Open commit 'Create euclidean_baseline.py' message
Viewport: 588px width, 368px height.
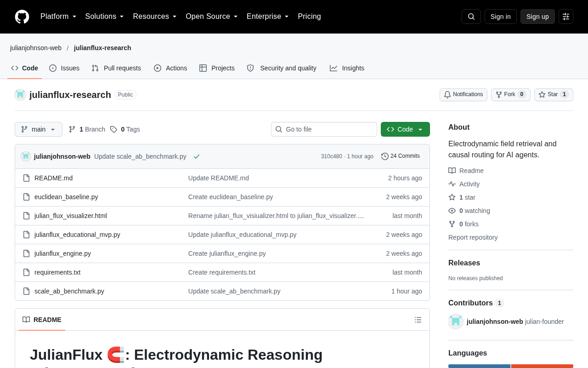[x=231, y=197]
